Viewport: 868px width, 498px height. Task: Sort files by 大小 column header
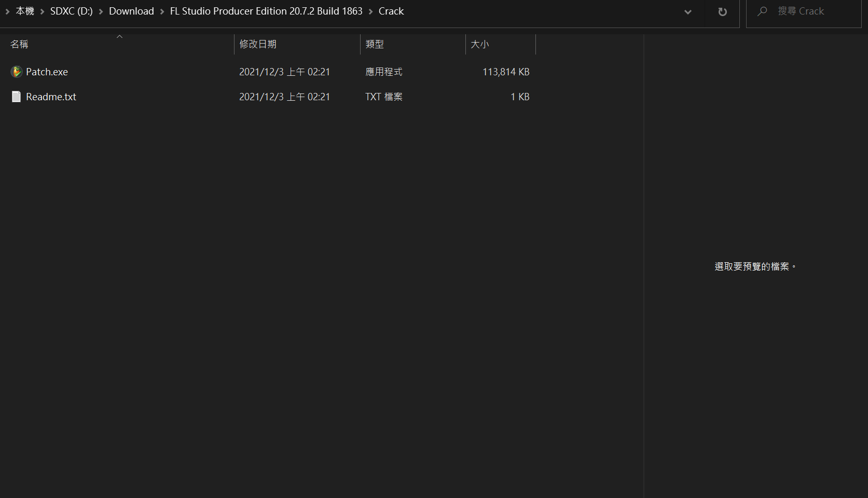point(480,45)
